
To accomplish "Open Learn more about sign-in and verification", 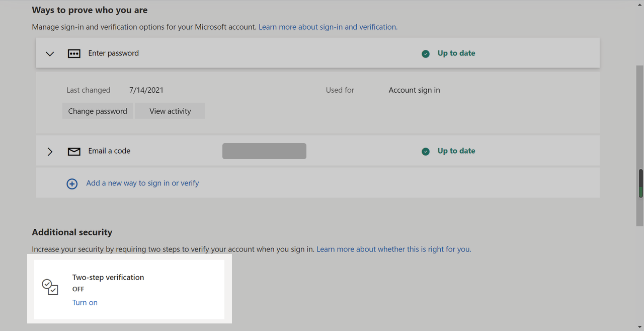I will tap(328, 27).
